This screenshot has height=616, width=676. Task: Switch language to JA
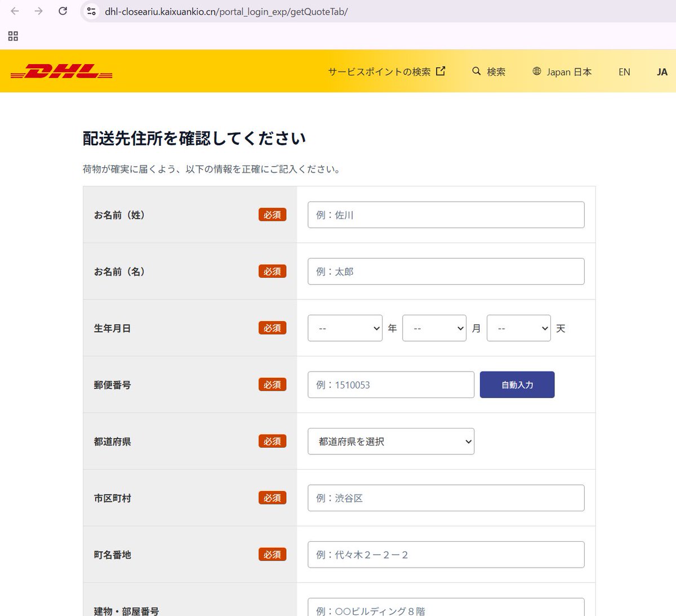[x=662, y=72]
